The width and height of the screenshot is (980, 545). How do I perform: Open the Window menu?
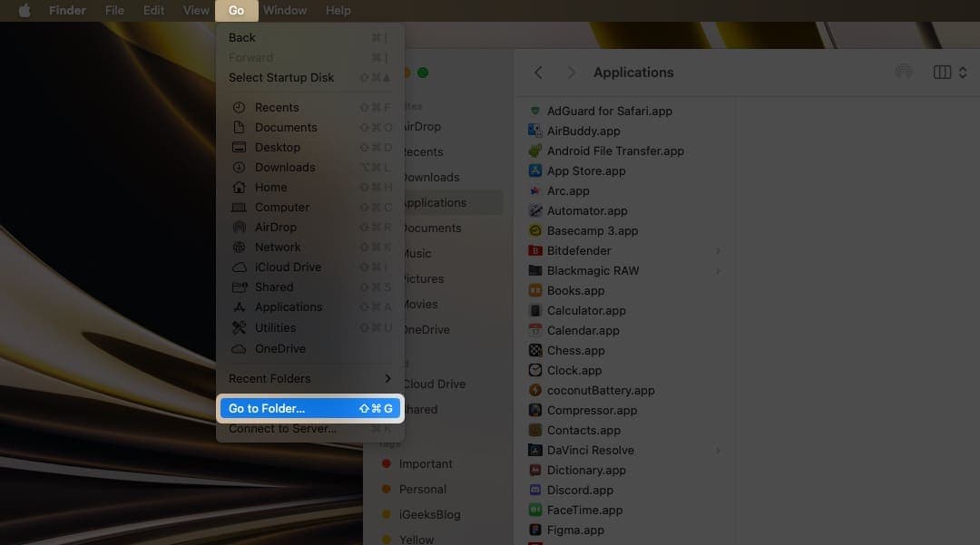[285, 11]
